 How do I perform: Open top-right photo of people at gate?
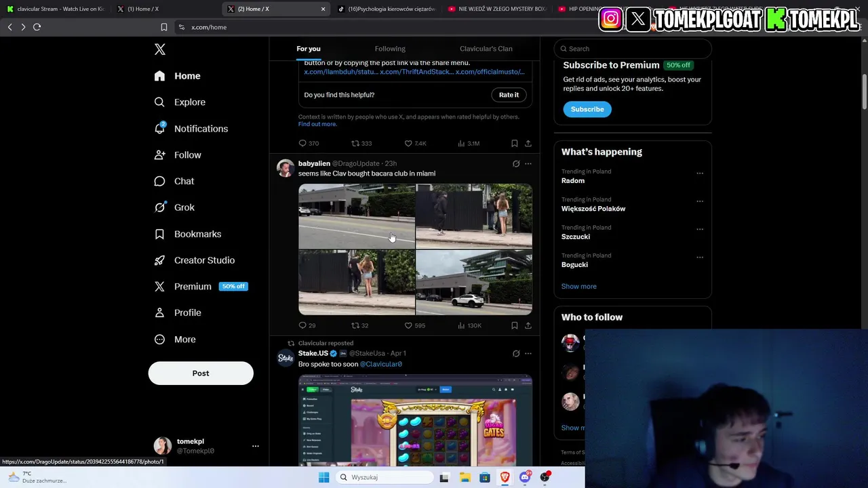click(474, 216)
